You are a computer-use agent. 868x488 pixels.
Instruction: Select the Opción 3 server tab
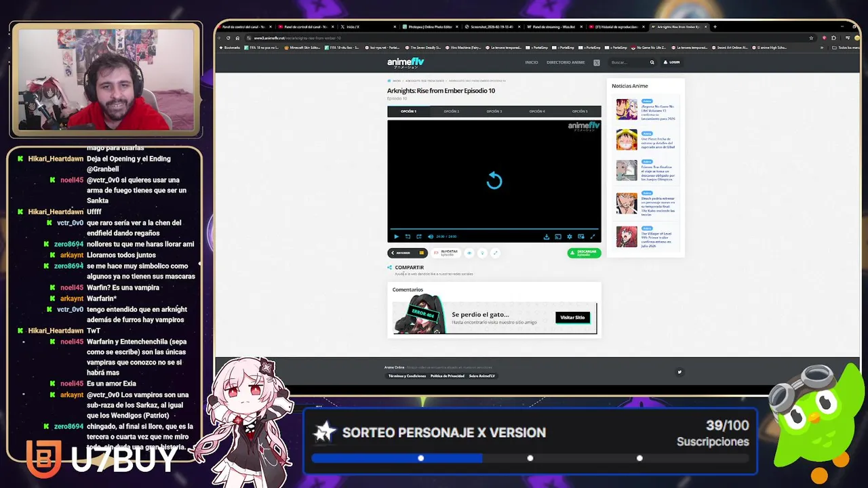(494, 111)
